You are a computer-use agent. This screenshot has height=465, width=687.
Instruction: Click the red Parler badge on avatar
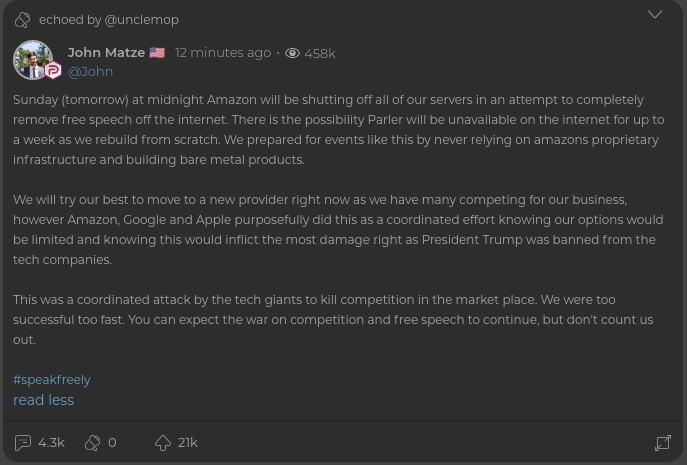point(52,70)
